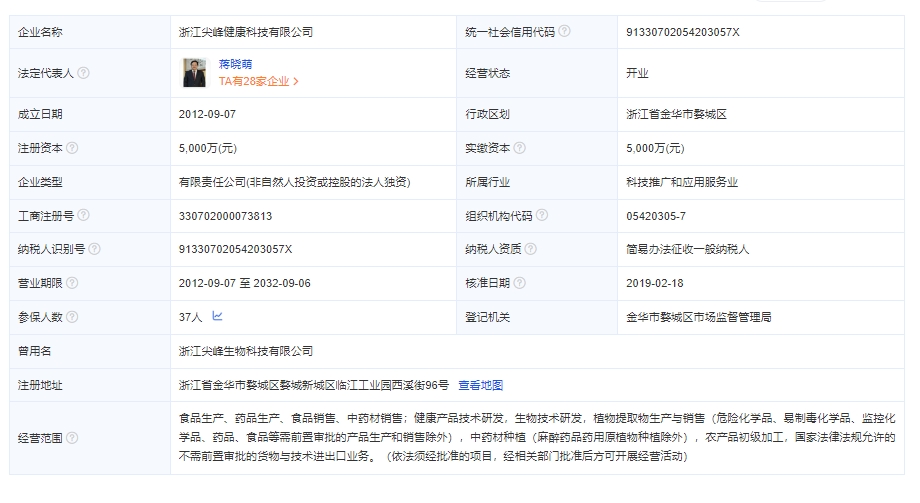This screenshot has width=920, height=503.
Task: Select the 所属行业 row label
Action: click(488, 182)
